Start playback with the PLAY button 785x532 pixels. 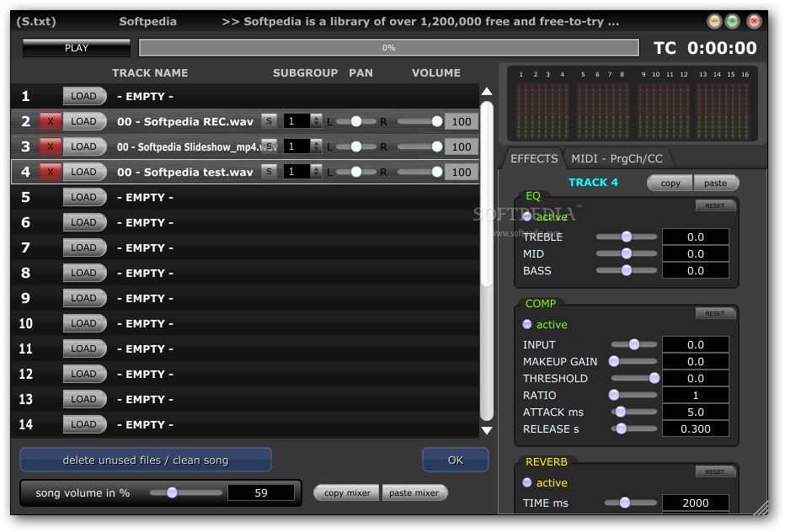point(77,48)
